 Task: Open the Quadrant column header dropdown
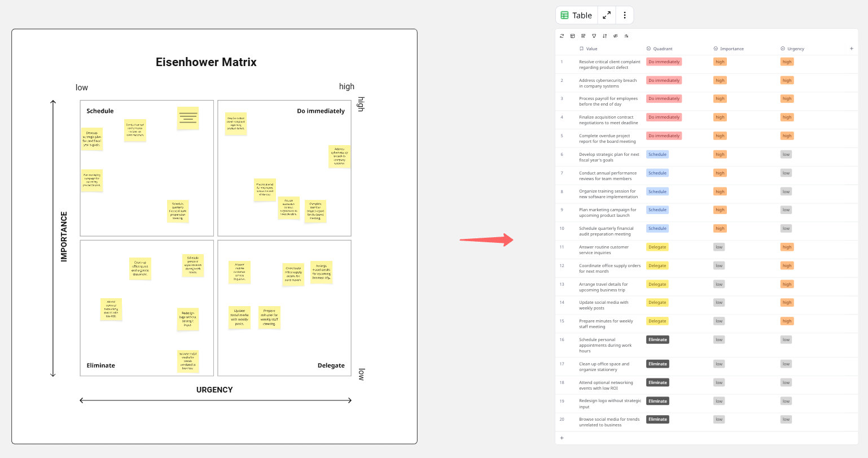point(663,49)
